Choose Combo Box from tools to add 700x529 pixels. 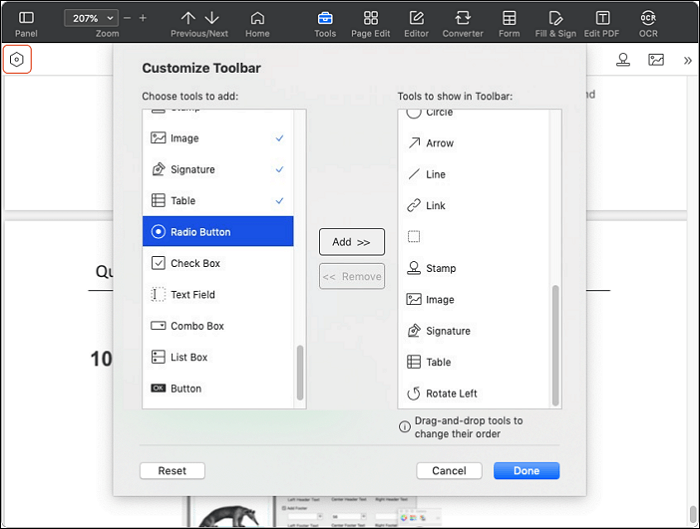tap(197, 326)
